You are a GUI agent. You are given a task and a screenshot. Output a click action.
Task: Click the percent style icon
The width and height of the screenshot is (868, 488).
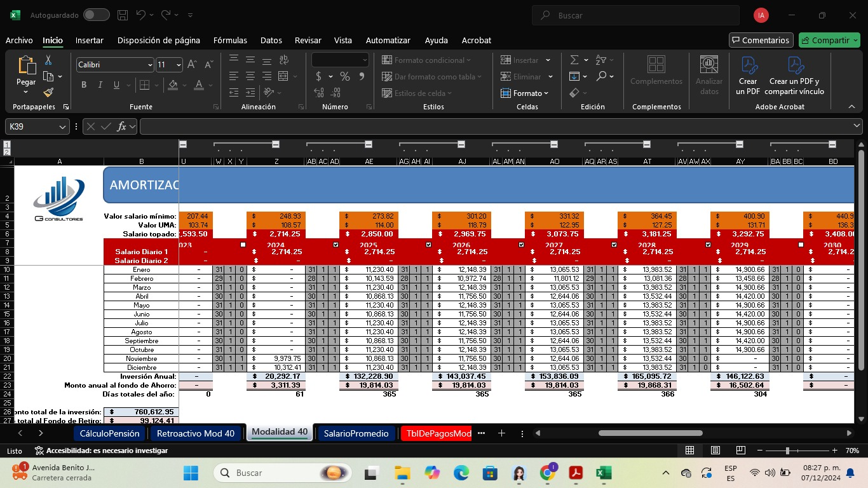pyautogui.click(x=344, y=76)
